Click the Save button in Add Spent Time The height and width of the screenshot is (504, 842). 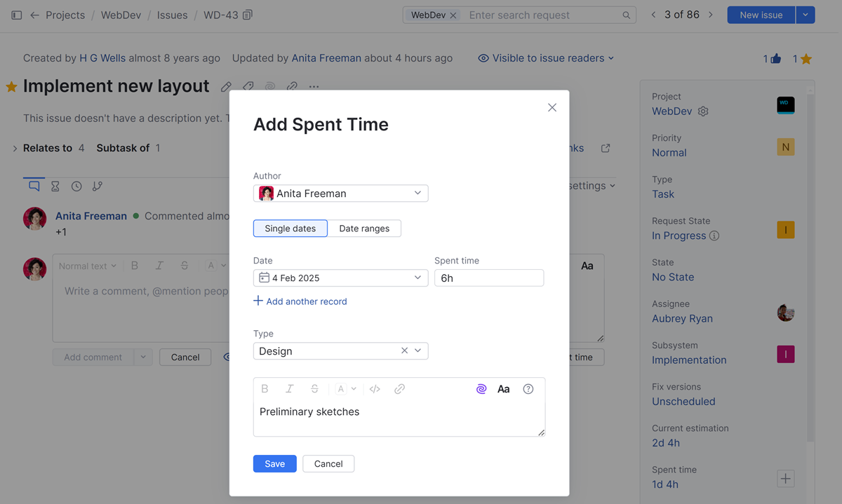(x=274, y=463)
